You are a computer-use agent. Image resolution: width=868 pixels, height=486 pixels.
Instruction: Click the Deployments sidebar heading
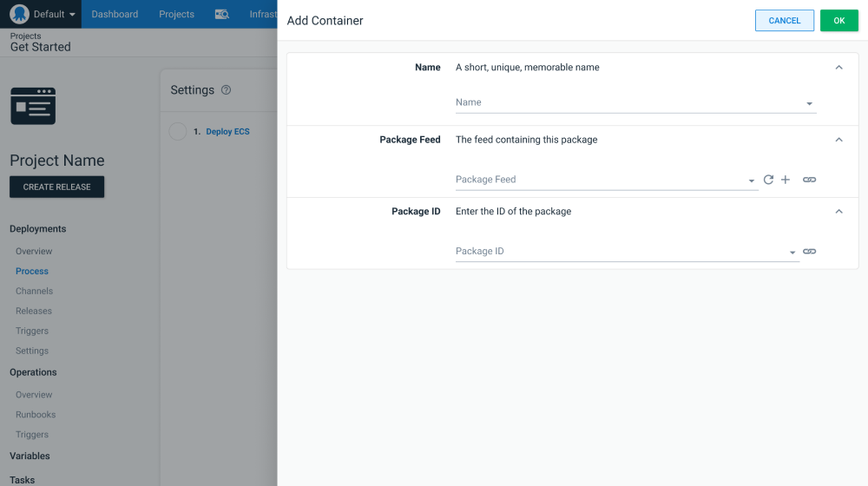point(37,228)
